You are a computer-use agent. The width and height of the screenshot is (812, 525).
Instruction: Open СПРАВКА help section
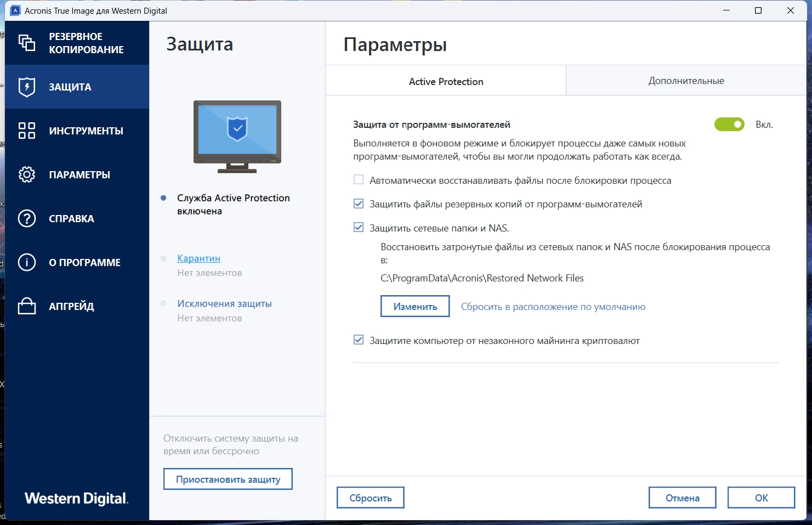pyautogui.click(x=77, y=218)
